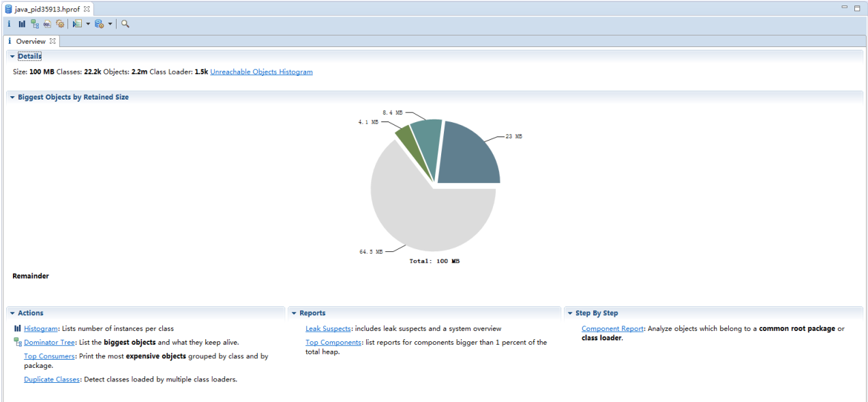The width and height of the screenshot is (868, 402).
Task: Collapse the Details section
Action: click(x=12, y=56)
